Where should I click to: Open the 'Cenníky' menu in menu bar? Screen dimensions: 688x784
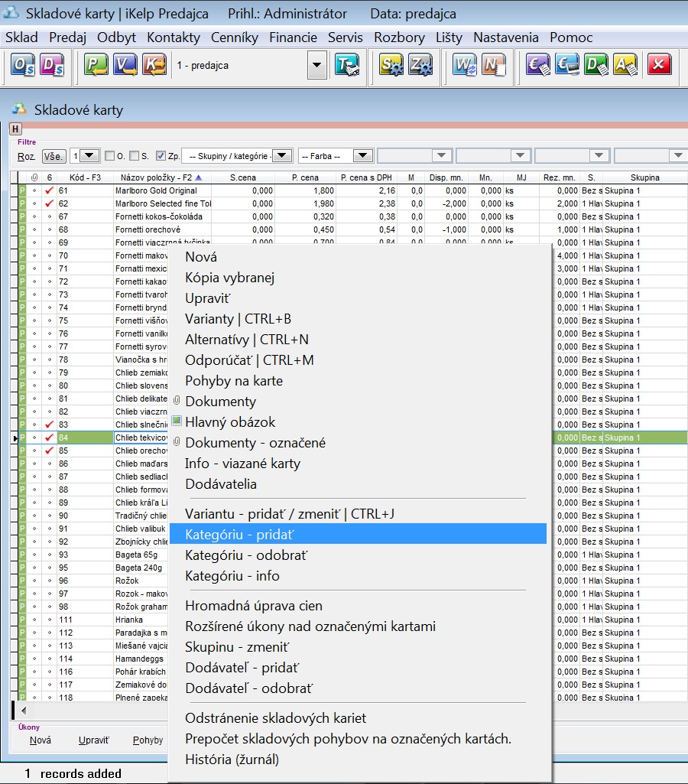pyautogui.click(x=234, y=37)
